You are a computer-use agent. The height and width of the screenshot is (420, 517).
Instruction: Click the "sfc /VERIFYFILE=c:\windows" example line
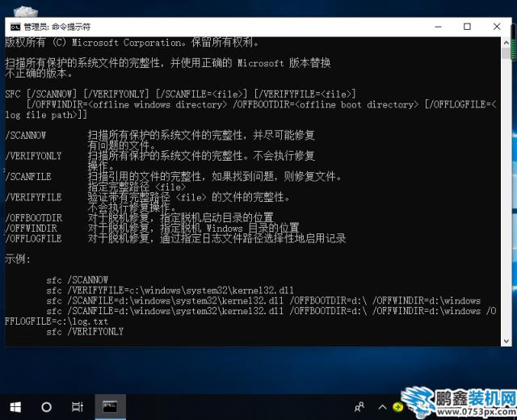pyautogui.click(x=170, y=291)
